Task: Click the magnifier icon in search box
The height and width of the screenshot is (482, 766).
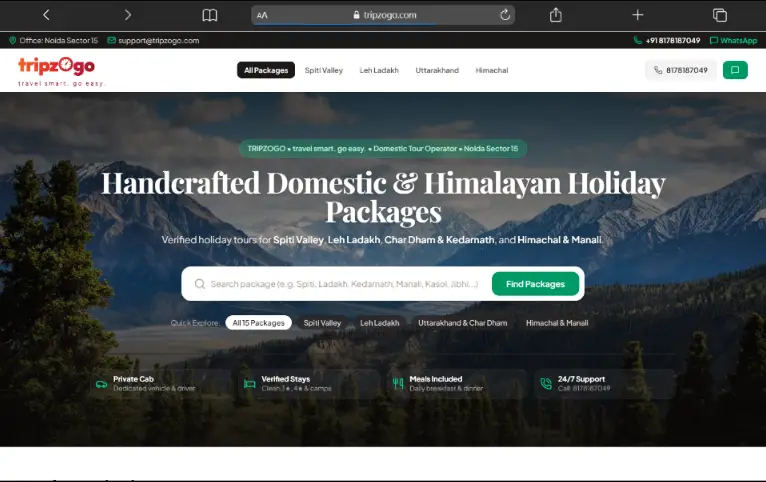Action: tap(200, 284)
